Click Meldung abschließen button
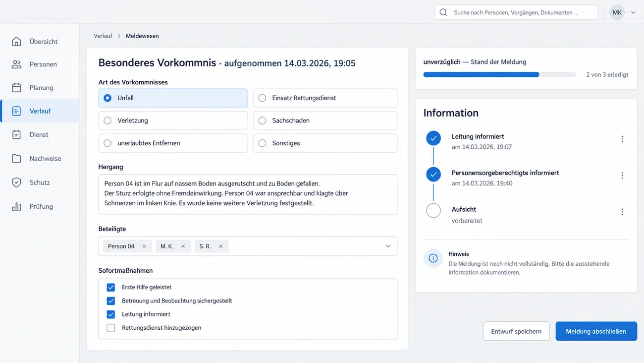This screenshot has width=644, height=363. point(596,331)
